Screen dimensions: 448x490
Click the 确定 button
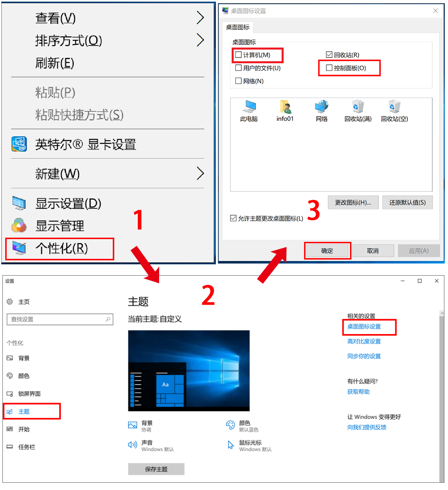pos(327,251)
